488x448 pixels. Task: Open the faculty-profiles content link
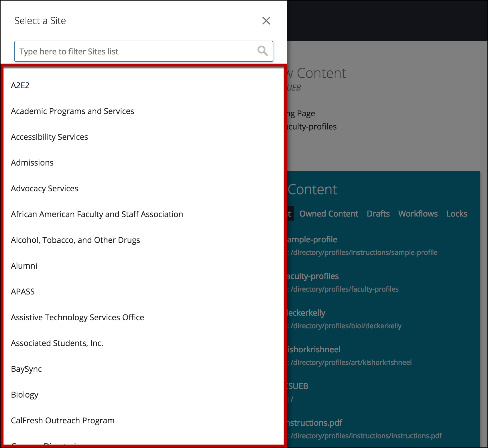click(313, 276)
